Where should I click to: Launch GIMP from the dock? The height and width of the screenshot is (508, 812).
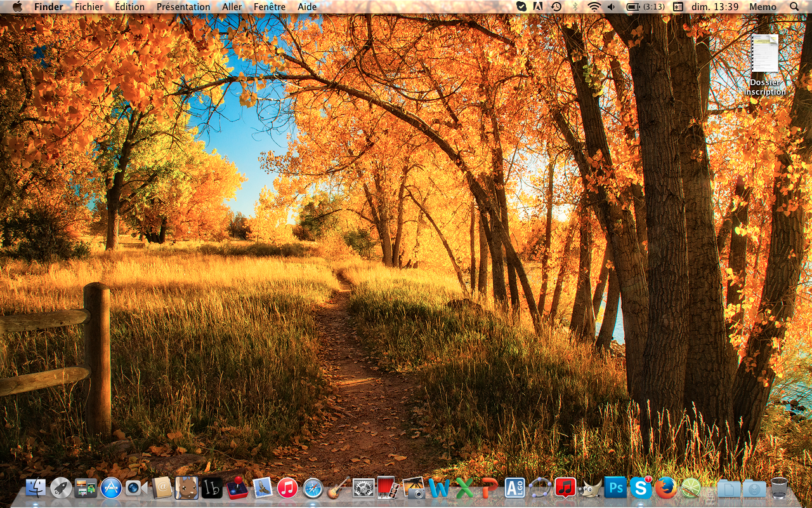[591, 488]
